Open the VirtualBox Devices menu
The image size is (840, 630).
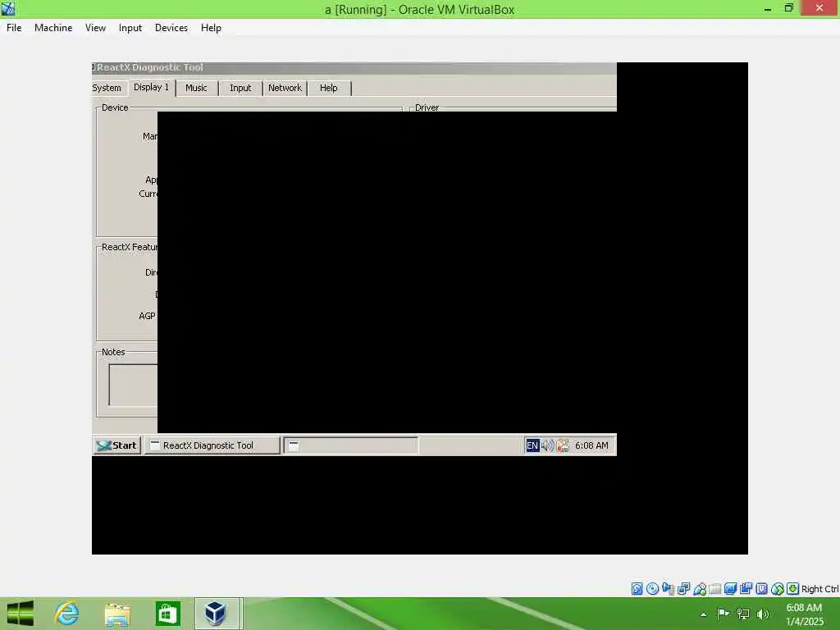pos(171,28)
